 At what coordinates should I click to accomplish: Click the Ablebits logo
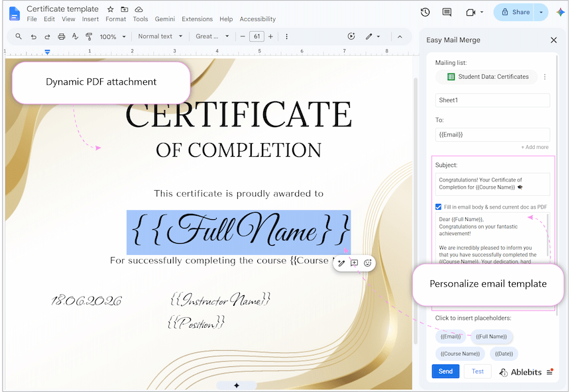click(x=520, y=372)
